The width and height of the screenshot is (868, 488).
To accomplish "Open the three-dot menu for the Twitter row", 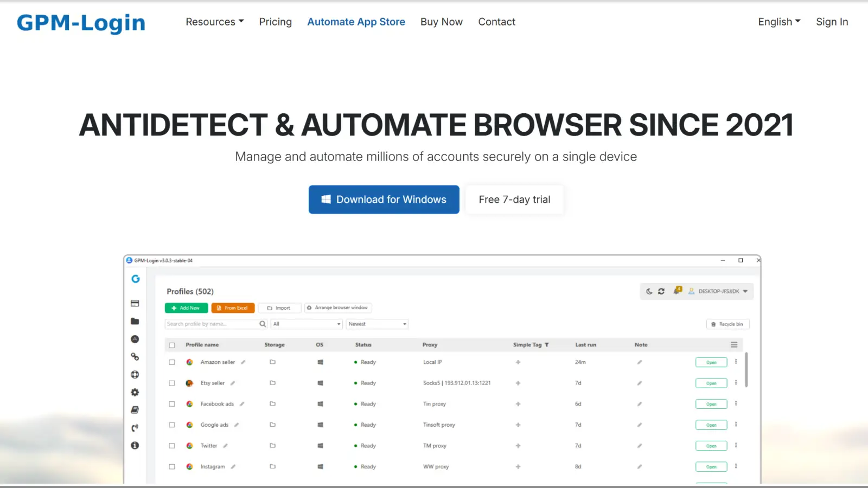I will (736, 445).
